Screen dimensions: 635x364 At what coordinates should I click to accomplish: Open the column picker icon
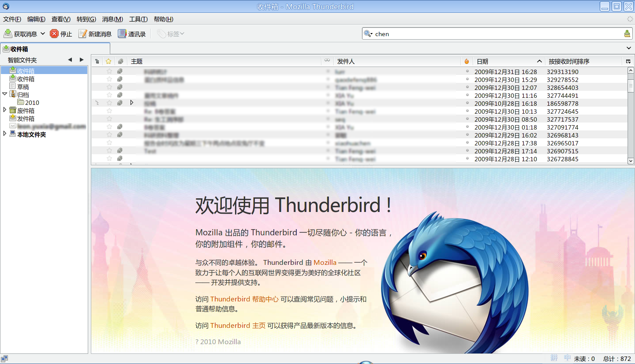click(628, 61)
